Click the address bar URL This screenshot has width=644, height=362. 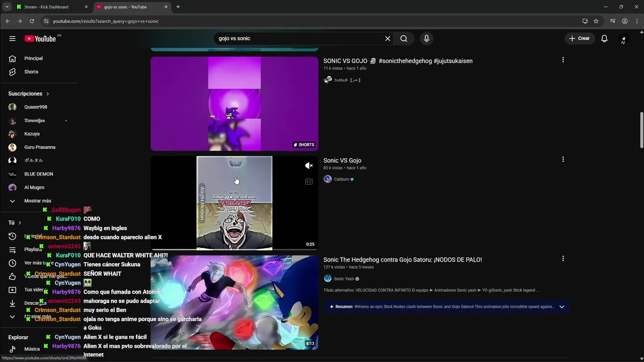point(106,21)
